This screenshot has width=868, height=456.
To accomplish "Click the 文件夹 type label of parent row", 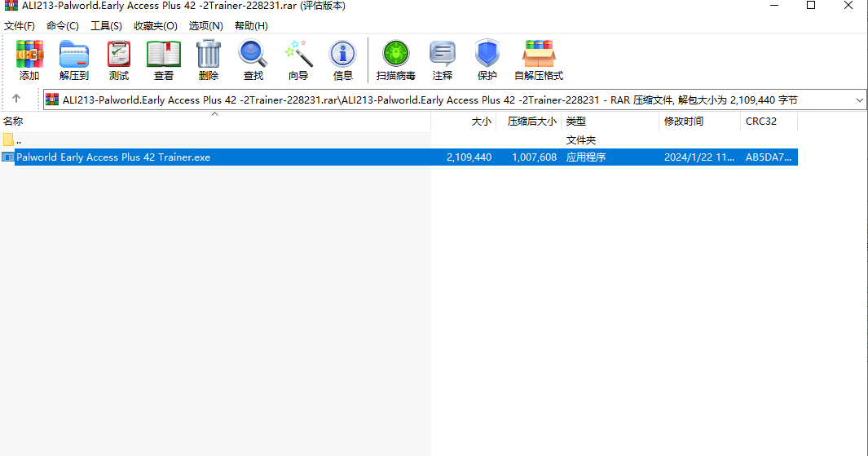I will point(580,140).
